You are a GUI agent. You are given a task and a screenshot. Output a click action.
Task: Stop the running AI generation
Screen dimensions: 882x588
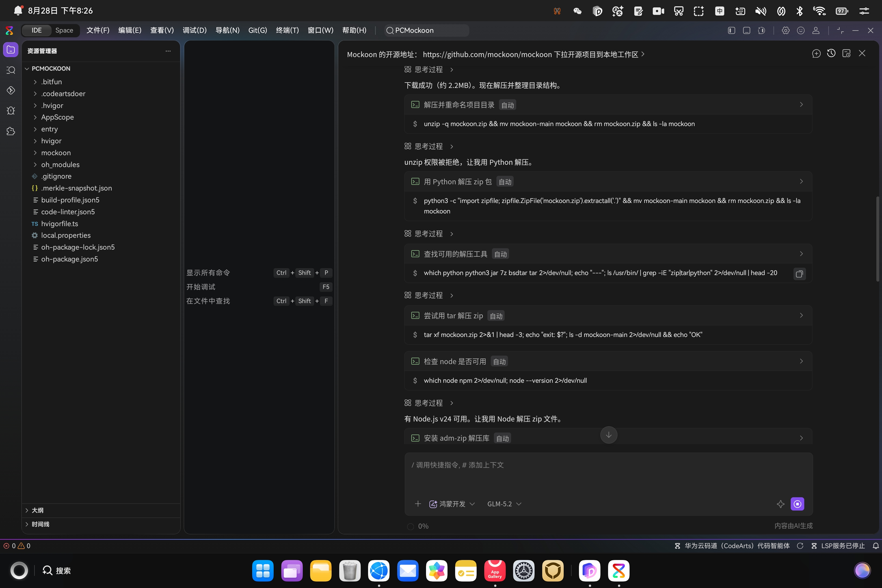[x=797, y=504]
